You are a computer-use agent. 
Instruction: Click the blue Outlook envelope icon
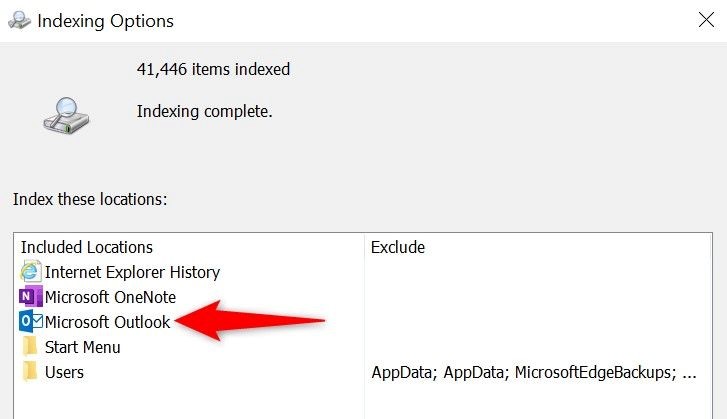pyautogui.click(x=31, y=322)
